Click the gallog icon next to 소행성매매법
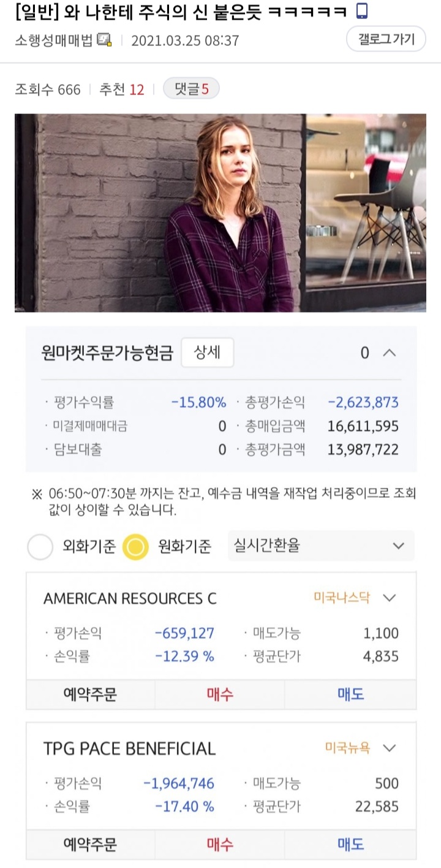Image resolution: width=441 pixels, height=868 pixels. (104, 40)
